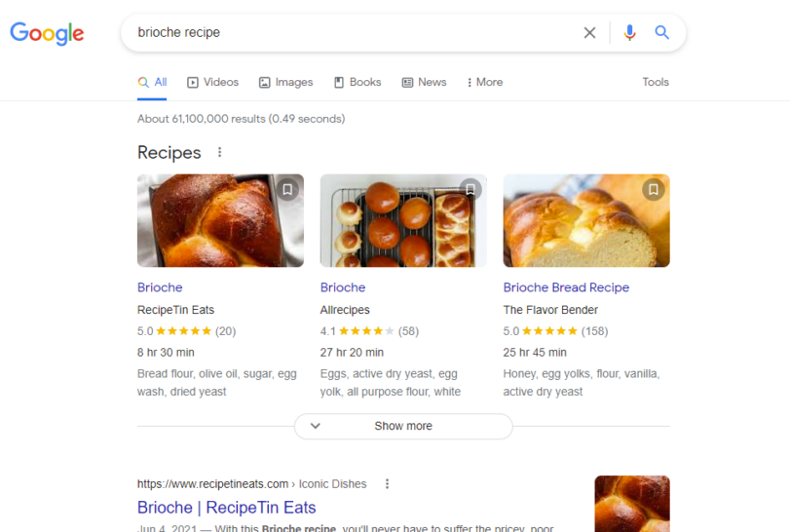Screen dimensions: 790x532
Task: Open the Brioche Bread Recipe link
Action: click(x=566, y=287)
